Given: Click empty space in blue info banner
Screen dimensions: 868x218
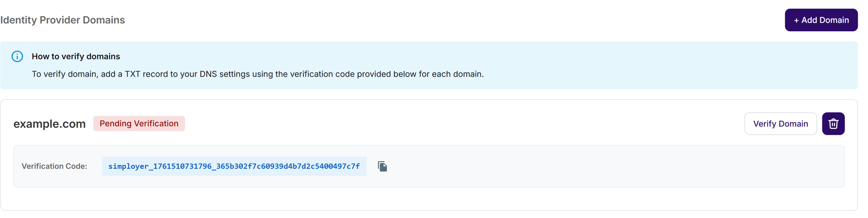Looking at the screenshot, I should pyautogui.click(x=656, y=63).
